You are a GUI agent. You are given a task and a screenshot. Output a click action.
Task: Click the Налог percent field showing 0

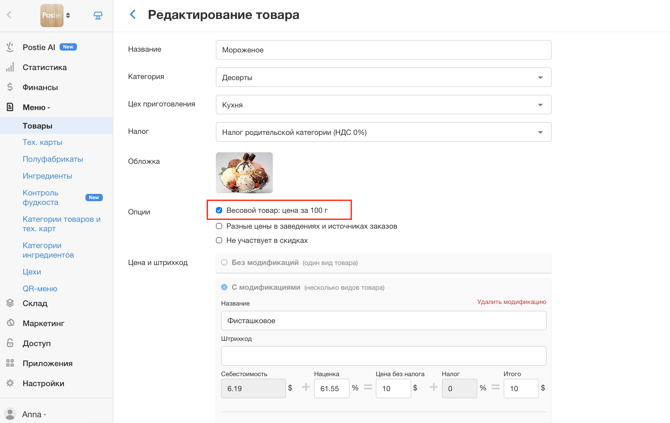coord(459,388)
